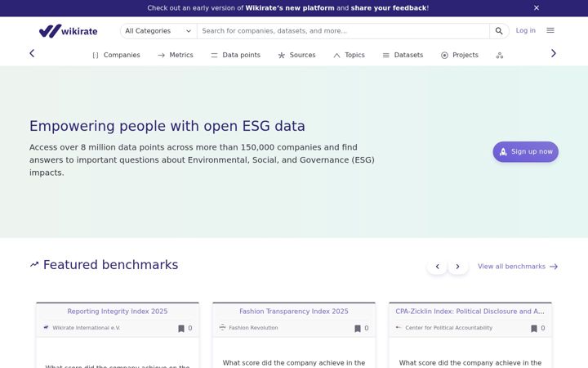Bookmark the CPA-Zicklin Index card
This screenshot has height=368, width=588.
pyautogui.click(x=534, y=329)
